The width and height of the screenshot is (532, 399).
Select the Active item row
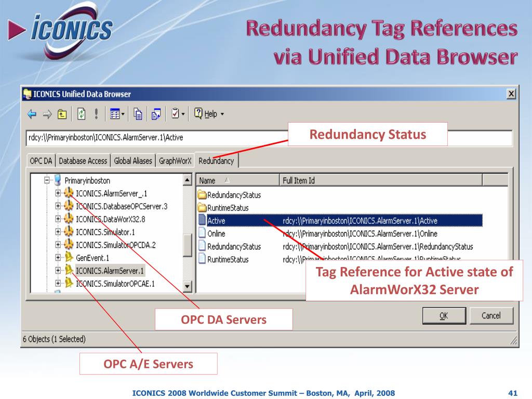pos(340,220)
